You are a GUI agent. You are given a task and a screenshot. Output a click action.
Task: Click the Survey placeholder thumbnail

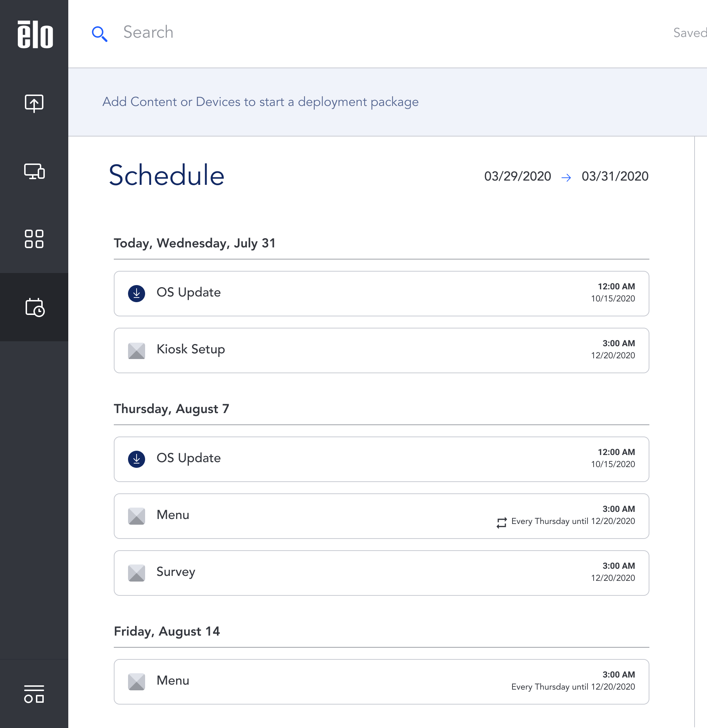(x=136, y=573)
